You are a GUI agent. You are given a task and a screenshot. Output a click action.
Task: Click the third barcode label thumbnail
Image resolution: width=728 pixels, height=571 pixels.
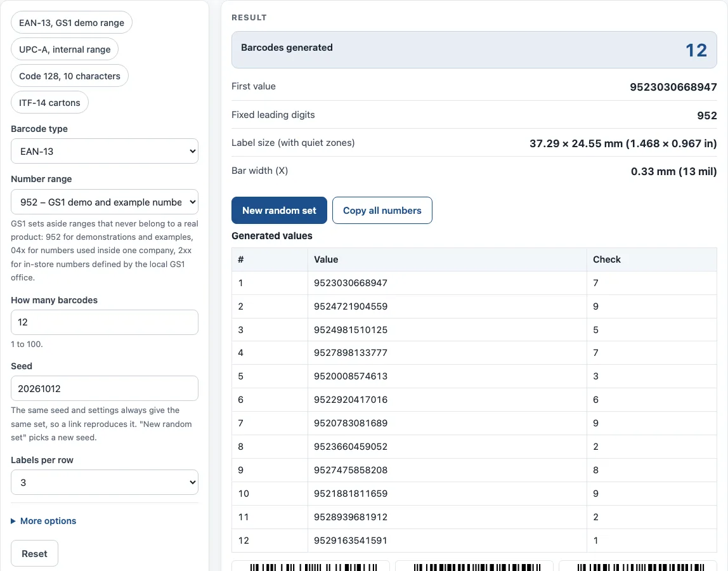pos(638,566)
